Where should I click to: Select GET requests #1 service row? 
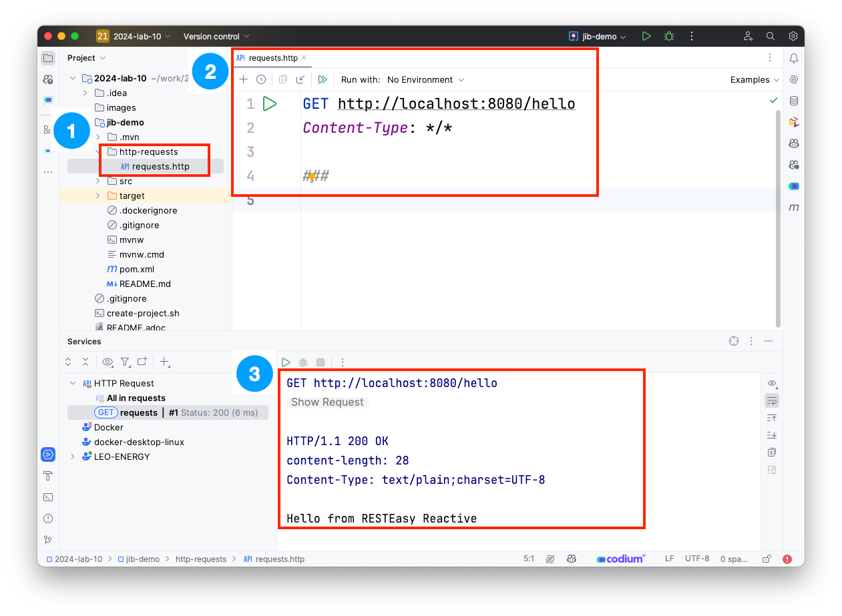pyautogui.click(x=168, y=412)
